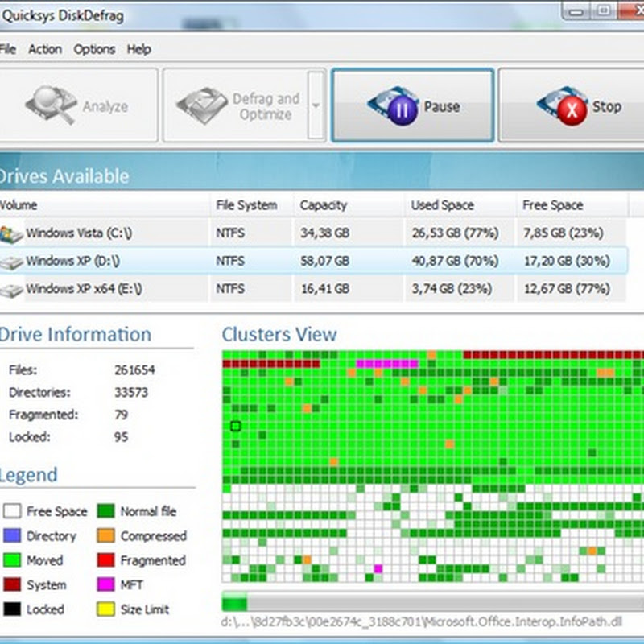Image resolution: width=644 pixels, height=644 pixels.
Task: Open the File menu
Action: click(8, 49)
